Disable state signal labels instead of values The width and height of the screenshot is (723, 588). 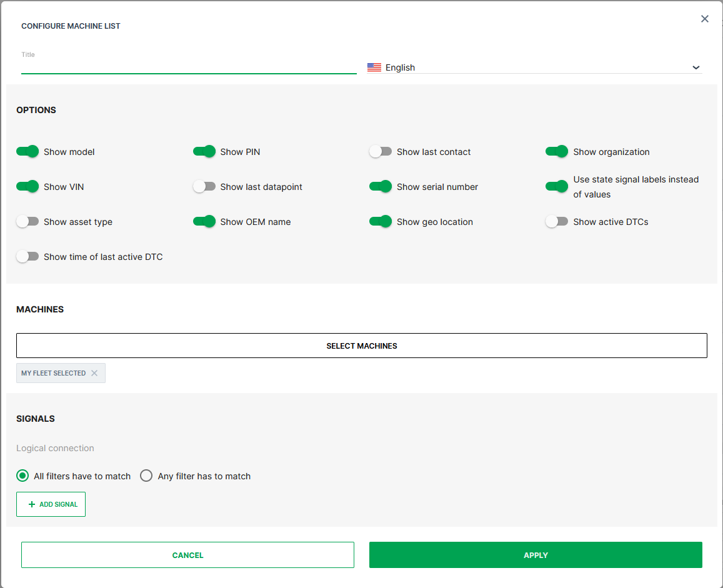[557, 186]
